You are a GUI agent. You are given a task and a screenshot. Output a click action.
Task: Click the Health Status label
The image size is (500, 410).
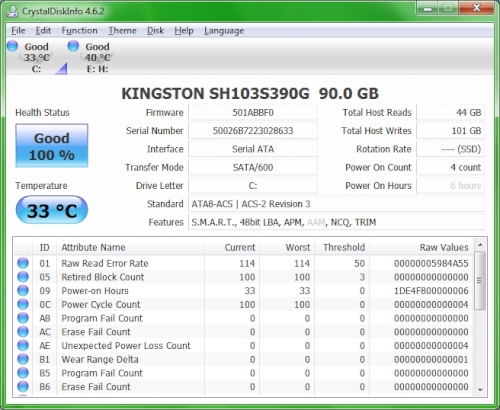pos(42,113)
